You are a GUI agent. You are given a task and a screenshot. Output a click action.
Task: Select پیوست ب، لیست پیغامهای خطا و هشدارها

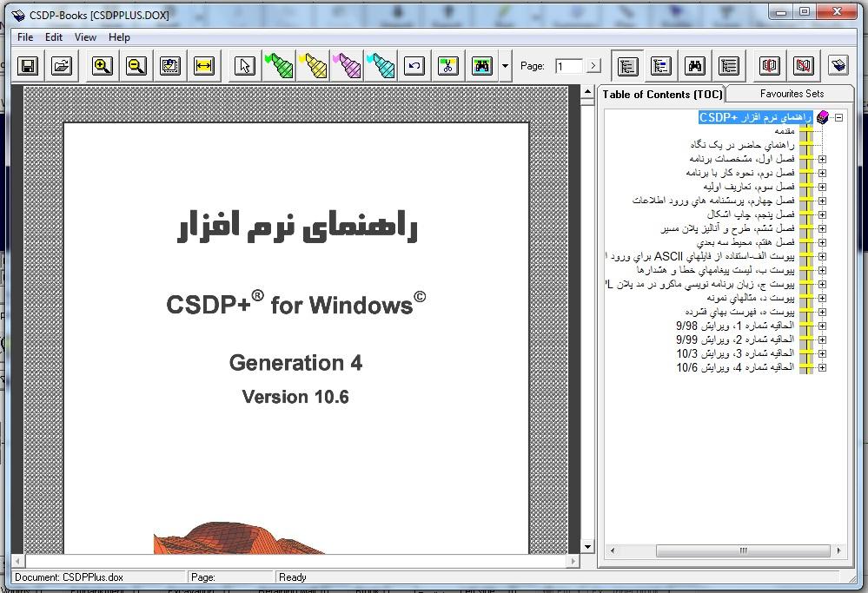[x=716, y=270]
